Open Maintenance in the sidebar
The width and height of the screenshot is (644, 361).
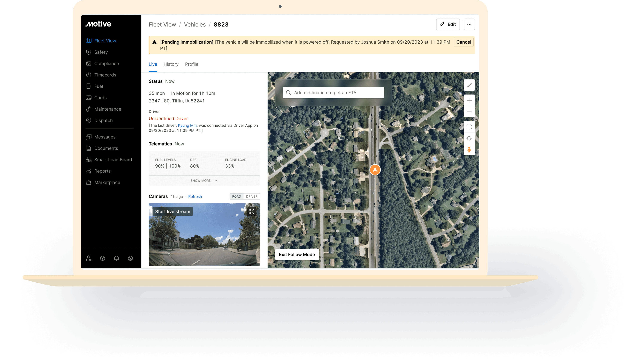pyautogui.click(x=108, y=109)
